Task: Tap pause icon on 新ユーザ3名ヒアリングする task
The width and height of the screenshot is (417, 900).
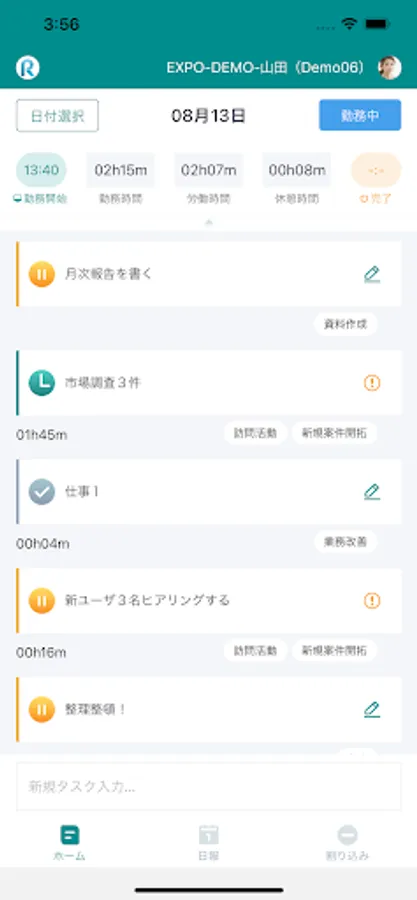Action: (42, 601)
